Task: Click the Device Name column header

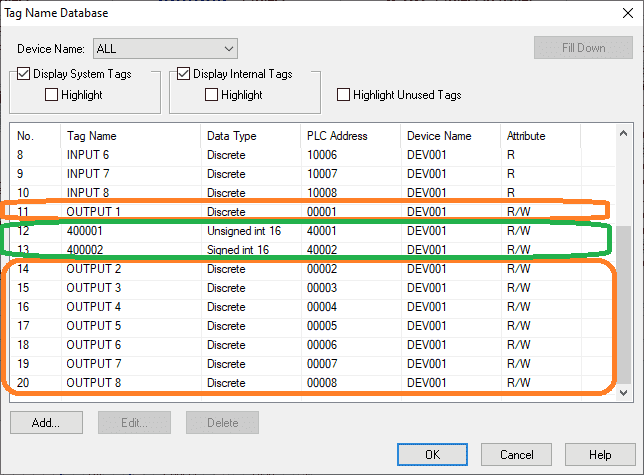Action: pyautogui.click(x=451, y=136)
